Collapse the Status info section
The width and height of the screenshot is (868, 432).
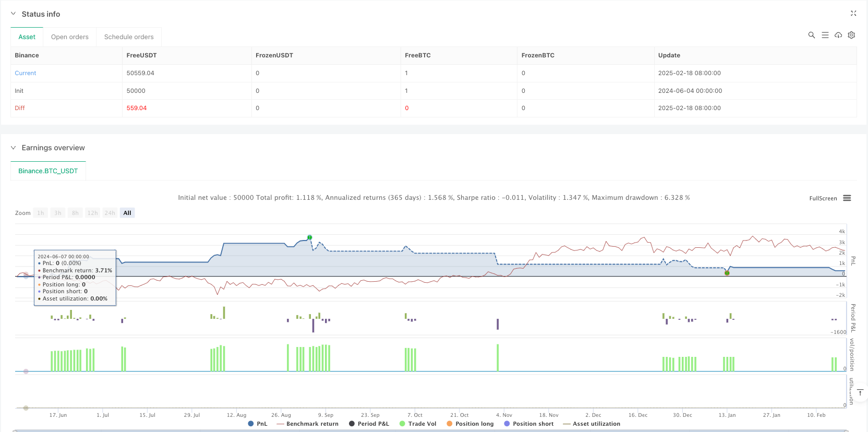click(14, 14)
